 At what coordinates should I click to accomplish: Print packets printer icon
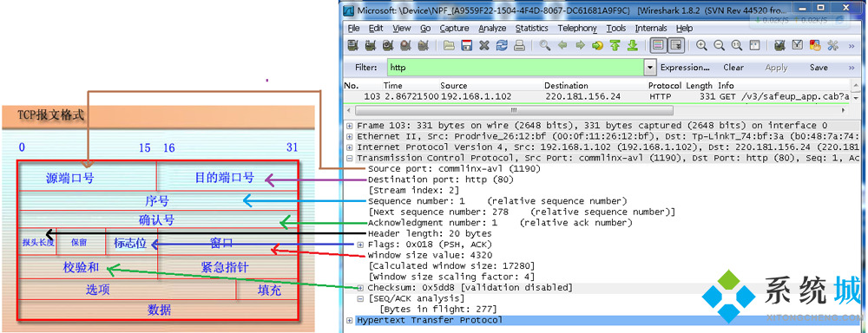click(519, 45)
